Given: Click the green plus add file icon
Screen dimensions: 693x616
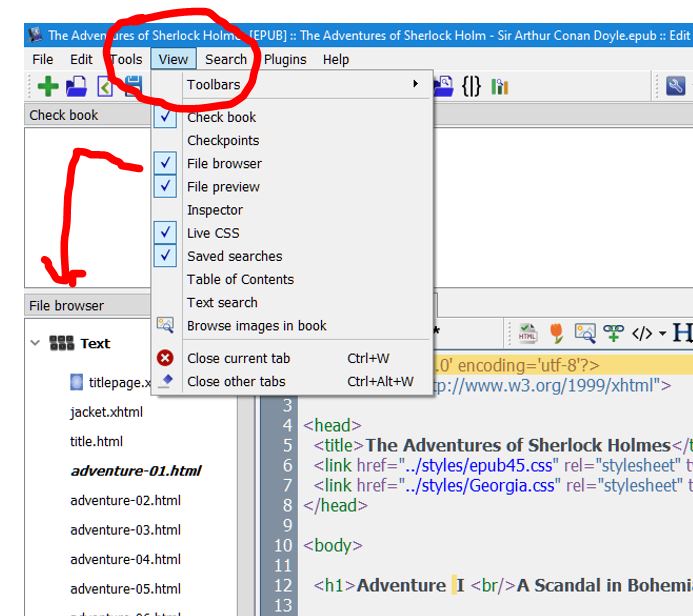Looking at the screenshot, I should (48, 86).
